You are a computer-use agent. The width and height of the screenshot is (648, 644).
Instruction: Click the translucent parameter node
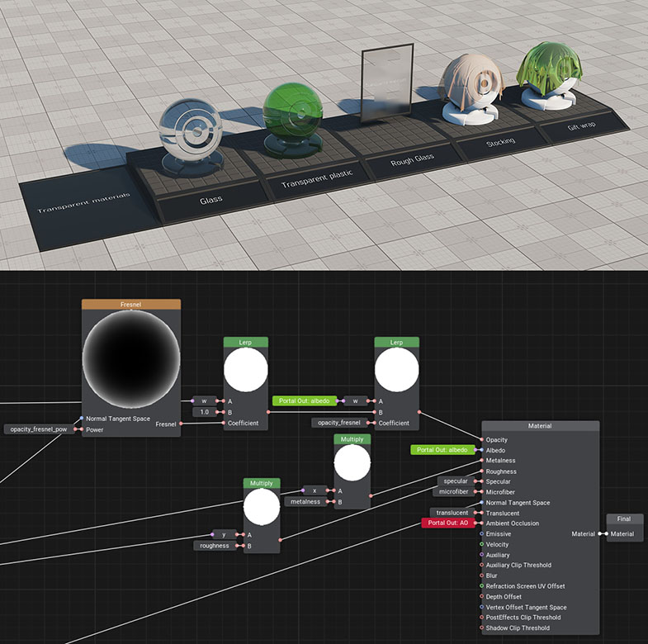pyautogui.click(x=451, y=513)
